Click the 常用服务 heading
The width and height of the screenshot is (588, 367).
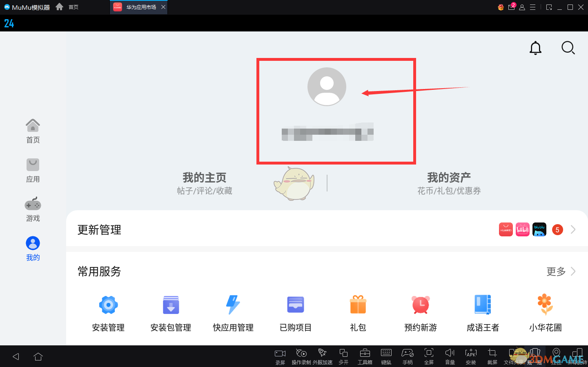(x=99, y=271)
